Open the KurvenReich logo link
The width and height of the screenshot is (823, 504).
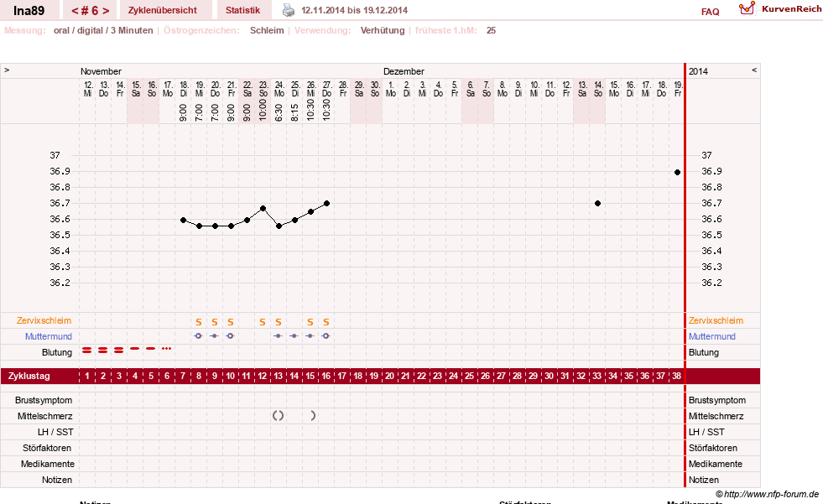780,9
